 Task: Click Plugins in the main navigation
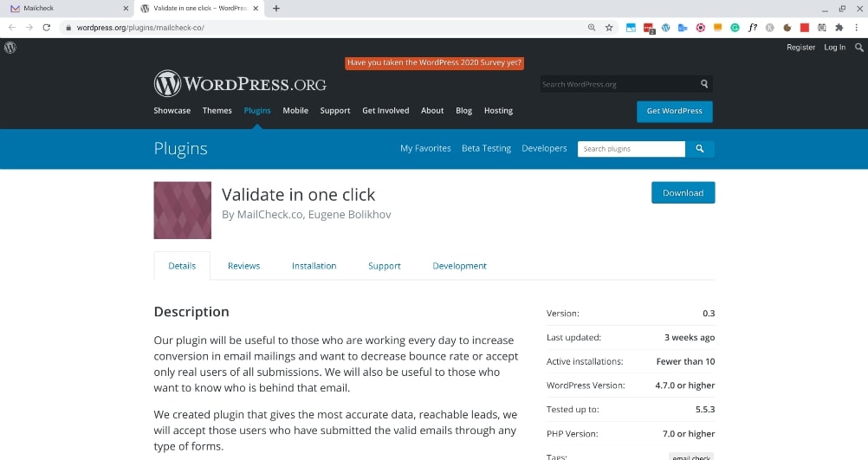(257, 111)
